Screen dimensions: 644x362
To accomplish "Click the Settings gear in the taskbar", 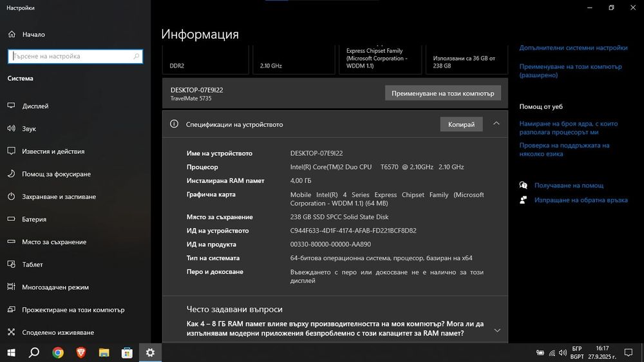I will coord(150,352).
